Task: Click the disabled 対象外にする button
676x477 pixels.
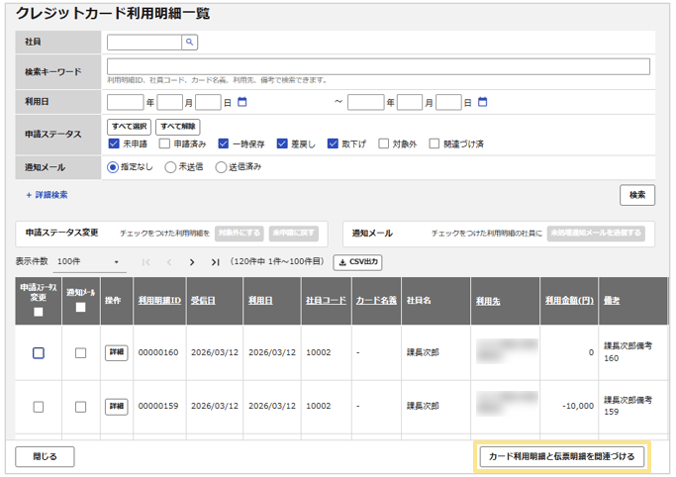Action: 239,233
